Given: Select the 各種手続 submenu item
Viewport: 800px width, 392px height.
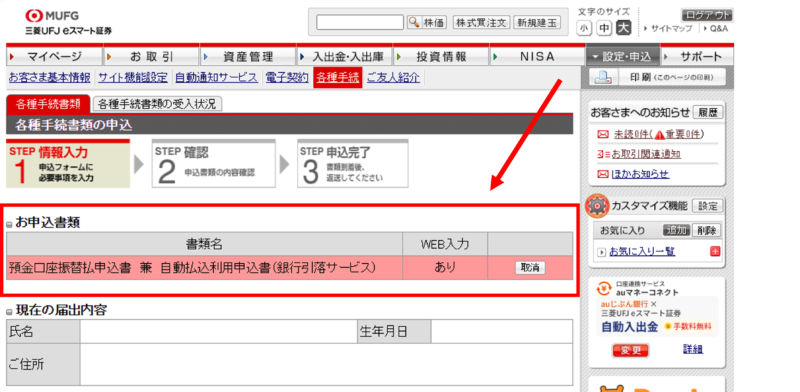Looking at the screenshot, I should pyautogui.click(x=338, y=78).
